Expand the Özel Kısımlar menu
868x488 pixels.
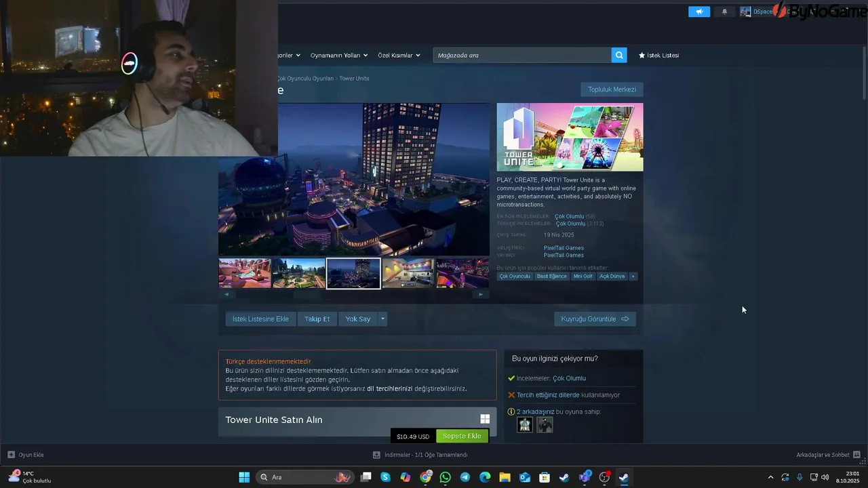click(x=399, y=55)
